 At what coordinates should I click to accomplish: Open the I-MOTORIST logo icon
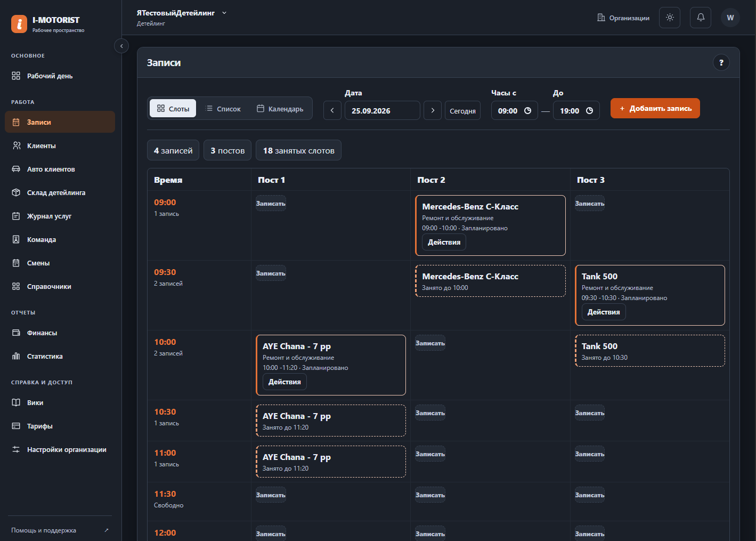pos(19,24)
